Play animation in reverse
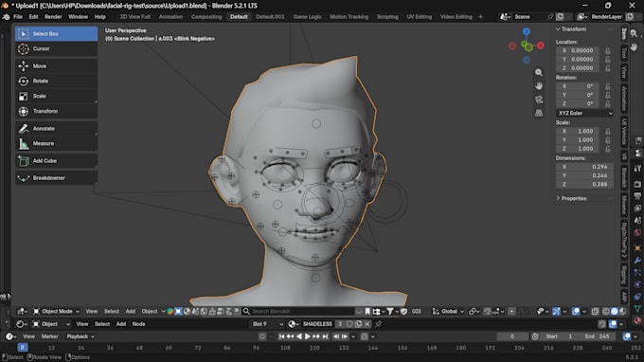644x362 pixels. pyautogui.click(x=299, y=336)
